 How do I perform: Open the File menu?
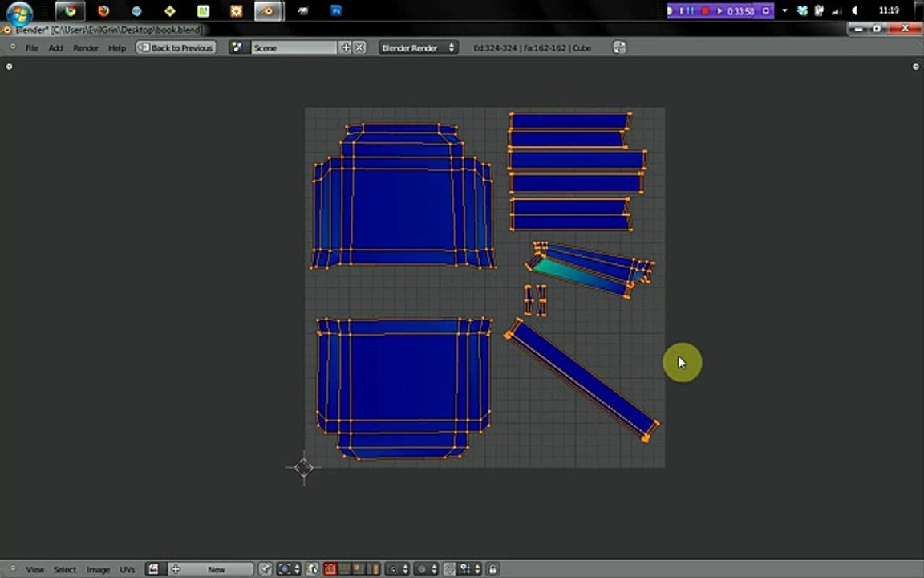[32, 48]
